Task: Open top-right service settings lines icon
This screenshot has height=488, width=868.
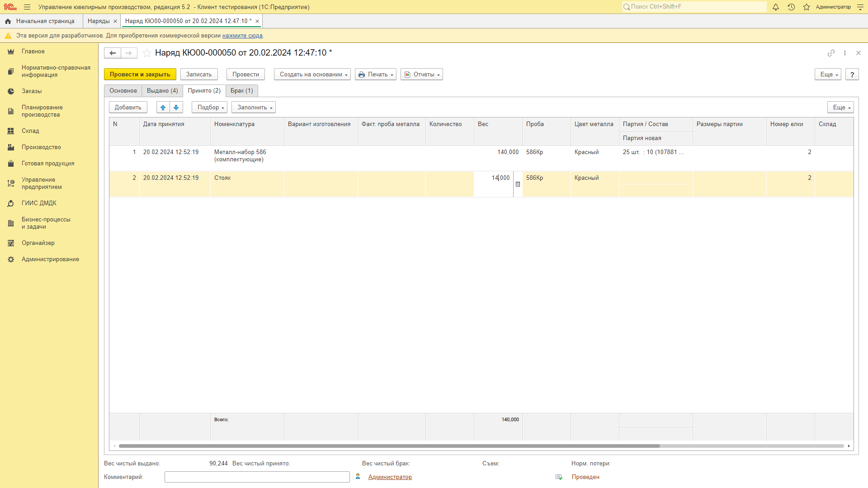Action: [x=860, y=7]
